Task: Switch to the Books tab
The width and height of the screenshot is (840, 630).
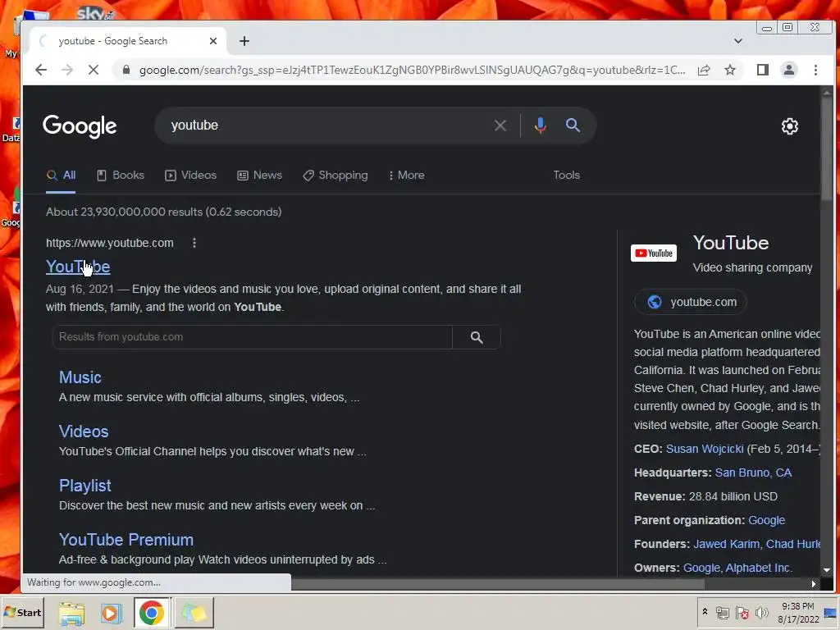Action: [x=121, y=176]
